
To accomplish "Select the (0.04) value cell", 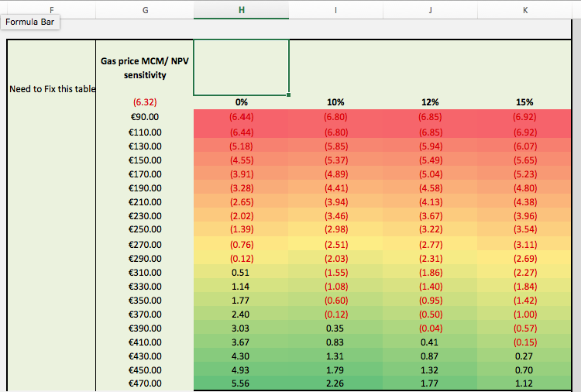I will tap(430, 328).
